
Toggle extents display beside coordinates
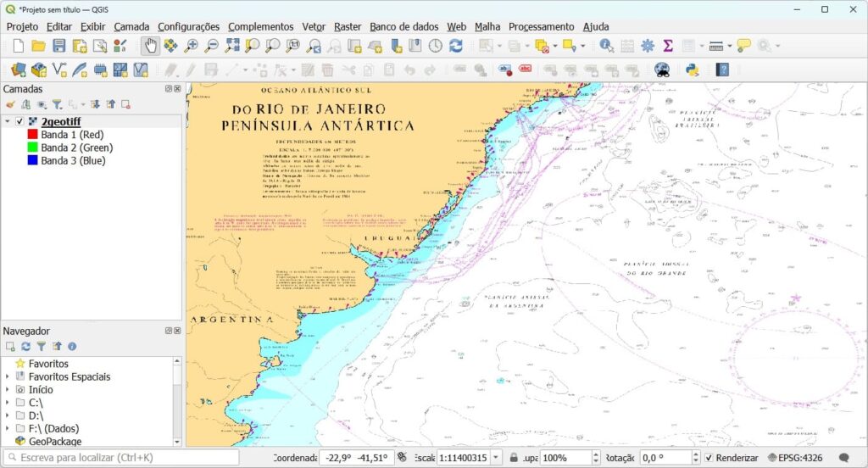(402, 458)
